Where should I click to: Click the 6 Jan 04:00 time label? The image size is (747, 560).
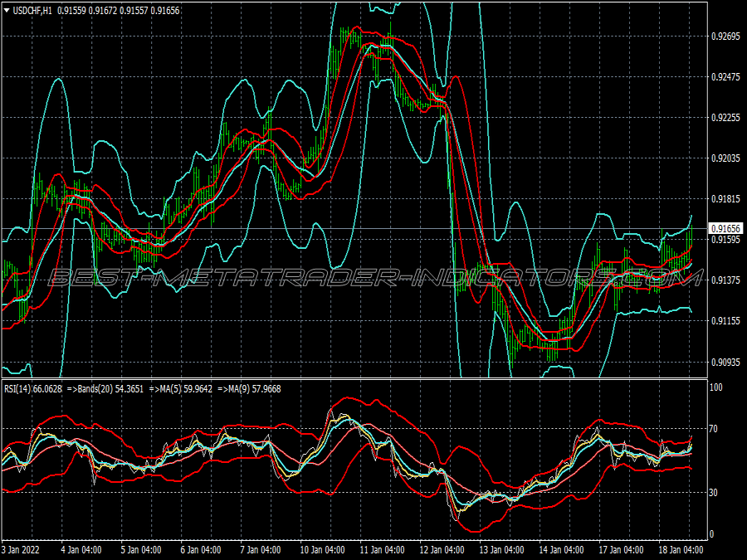[200, 549]
